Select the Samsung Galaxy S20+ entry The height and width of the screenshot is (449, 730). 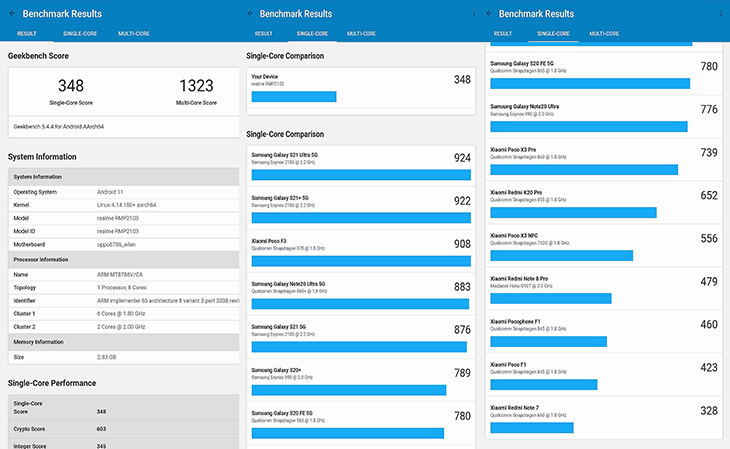click(361, 381)
